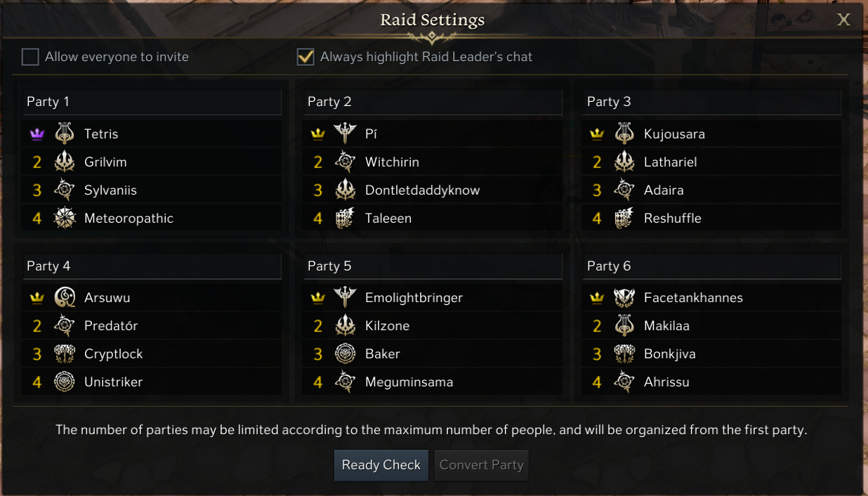
Task: Click Facetankhannes' class icon
Action: pos(624,298)
